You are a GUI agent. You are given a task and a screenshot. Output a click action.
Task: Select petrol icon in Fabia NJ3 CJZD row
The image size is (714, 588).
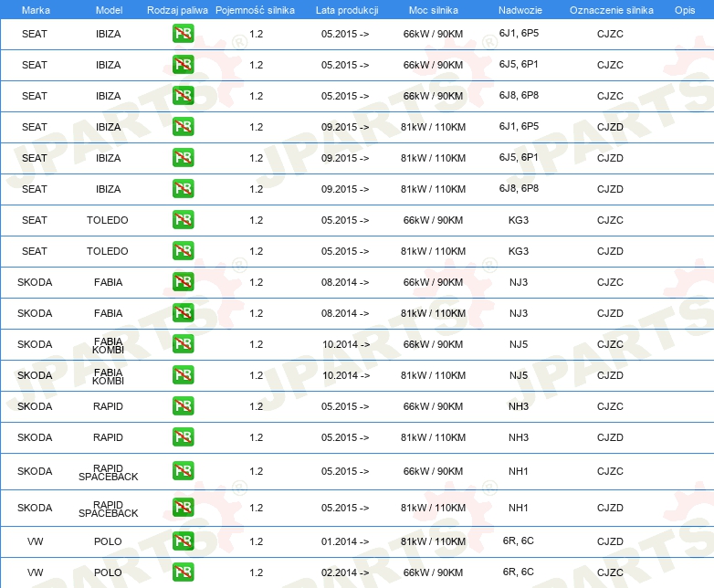(x=183, y=313)
